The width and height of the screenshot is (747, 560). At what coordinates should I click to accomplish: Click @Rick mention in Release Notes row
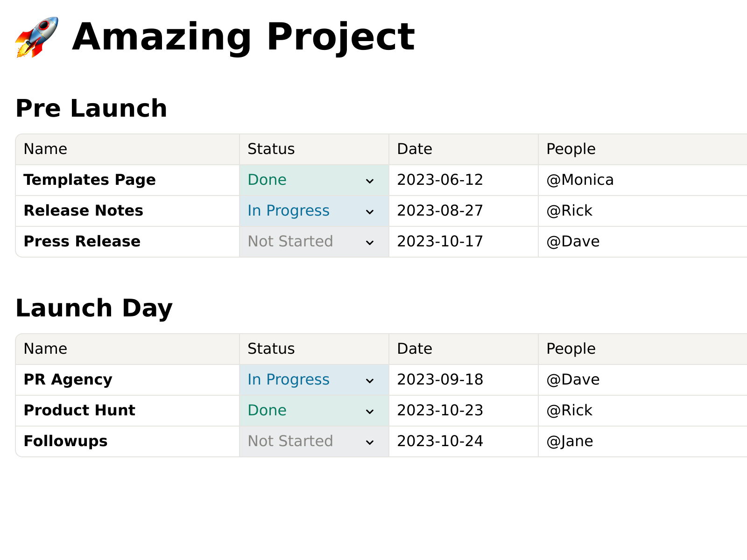(569, 211)
